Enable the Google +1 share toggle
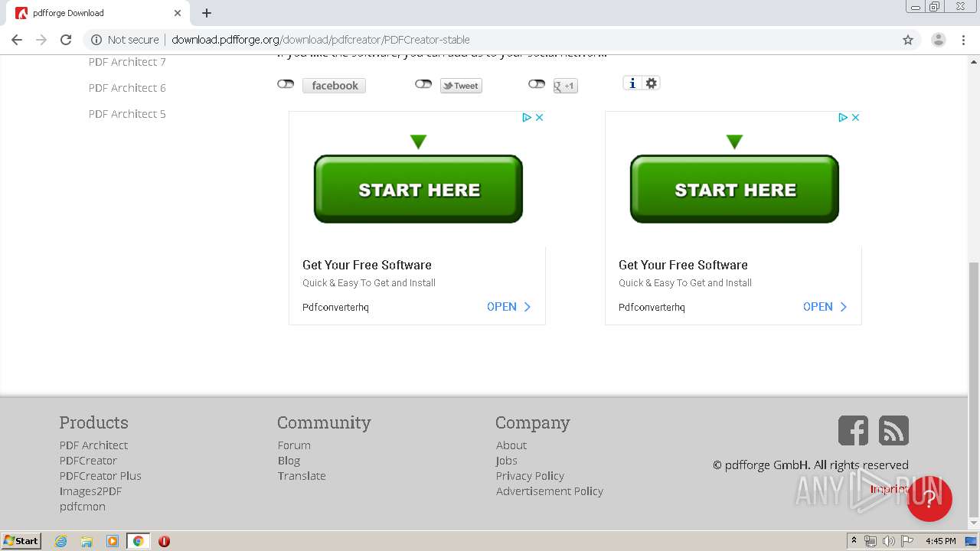 [537, 84]
